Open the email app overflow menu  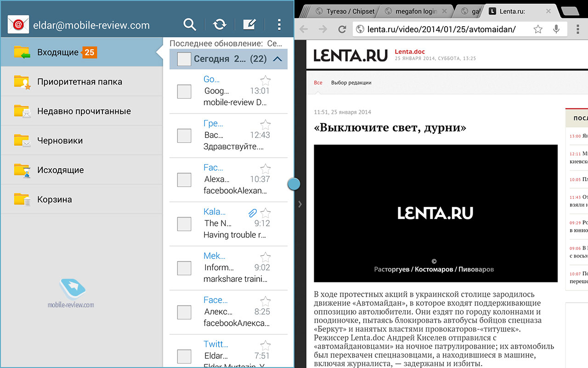coord(279,25)
